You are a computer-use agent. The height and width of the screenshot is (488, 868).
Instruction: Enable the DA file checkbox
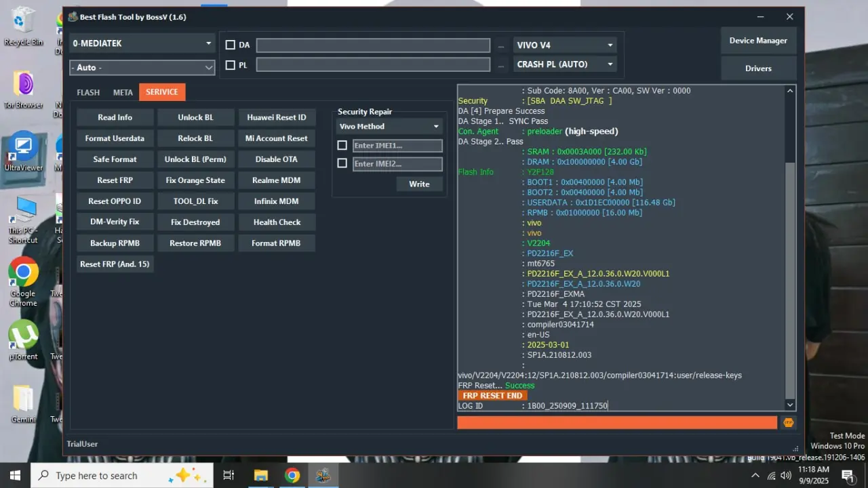[231, 45]
